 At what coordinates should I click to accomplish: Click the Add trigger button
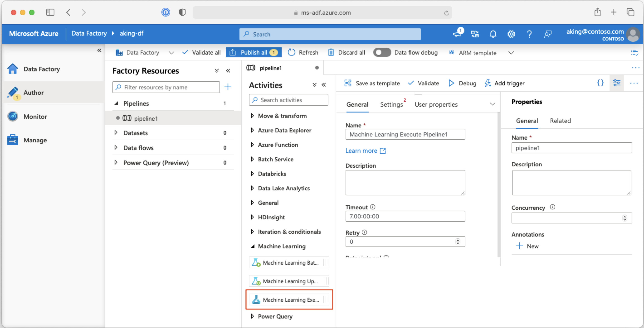coord(505,83)
